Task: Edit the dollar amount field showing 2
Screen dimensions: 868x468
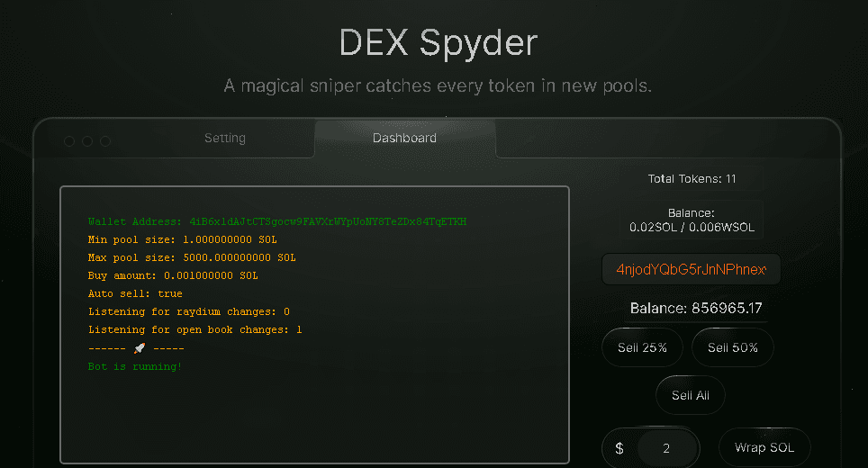Action: coord(666,448)
